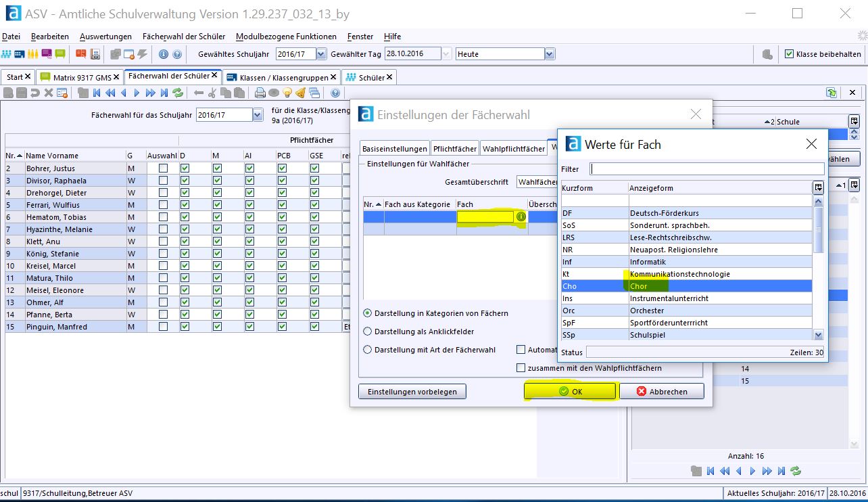Click Einstellungen vorbelegen button

tap(412, 391)
